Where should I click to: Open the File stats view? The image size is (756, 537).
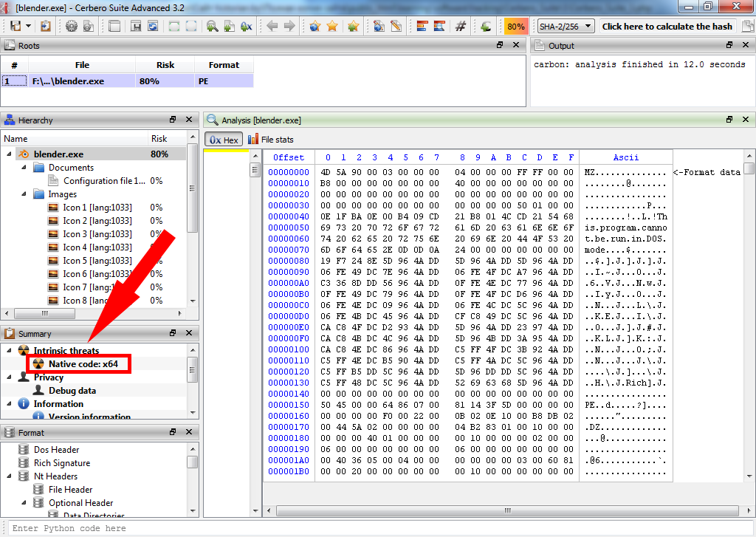[x=270, y=139]
